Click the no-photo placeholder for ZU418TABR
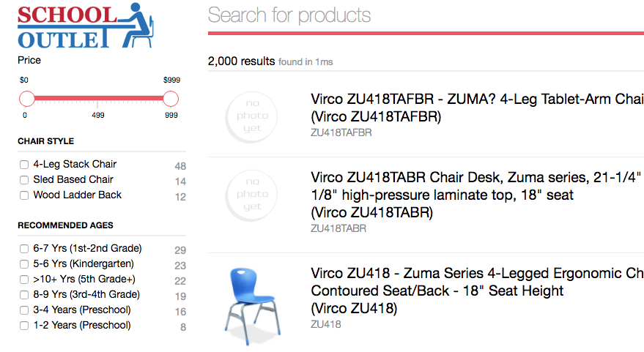 251,195
